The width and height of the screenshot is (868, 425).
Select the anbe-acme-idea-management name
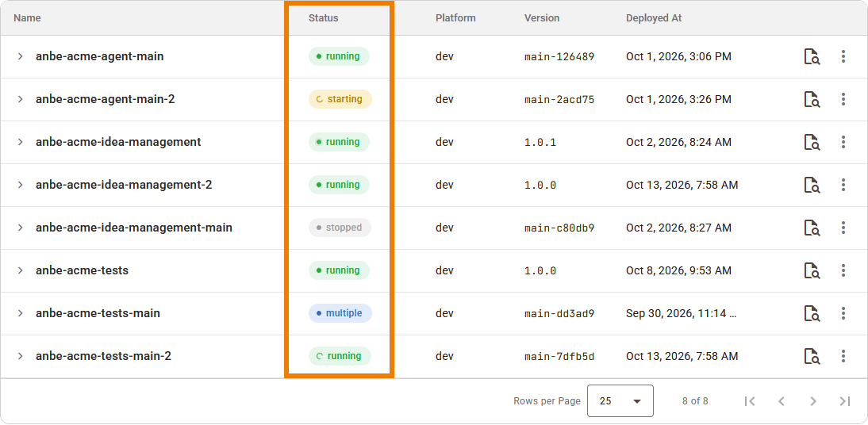coord(118,142)
